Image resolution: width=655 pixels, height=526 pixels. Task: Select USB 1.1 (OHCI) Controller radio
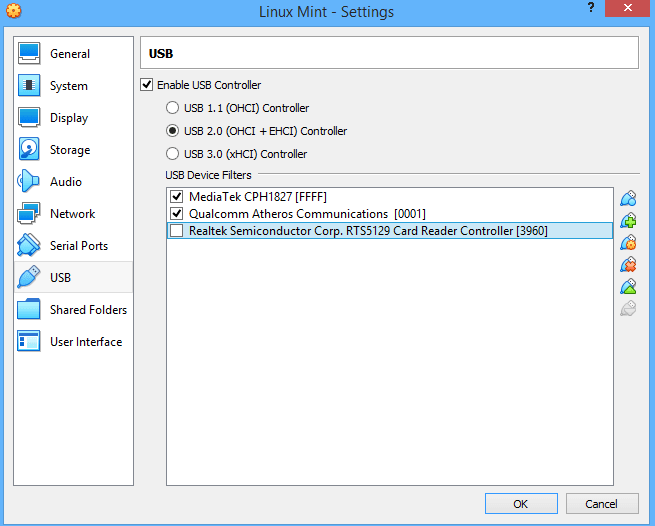[x=173, y=108]
